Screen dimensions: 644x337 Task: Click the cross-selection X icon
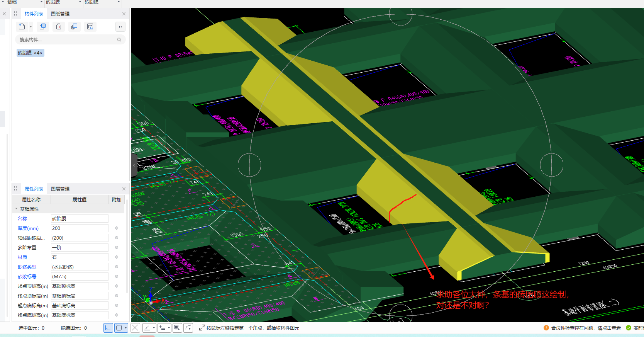click(135, 328)
